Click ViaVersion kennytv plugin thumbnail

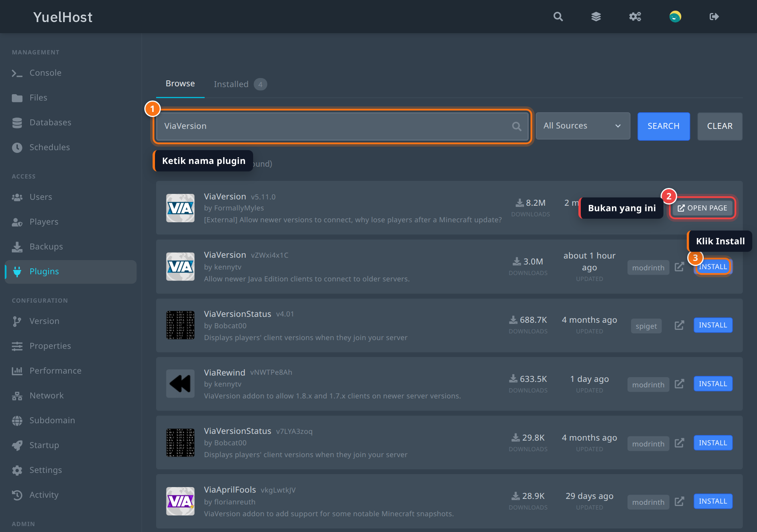[180, 267]
